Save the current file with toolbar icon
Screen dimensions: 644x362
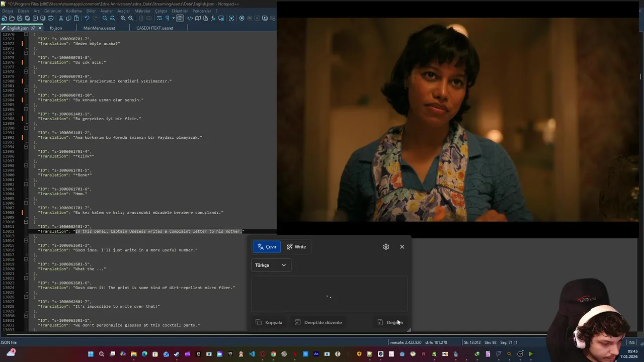coord(20,18)
